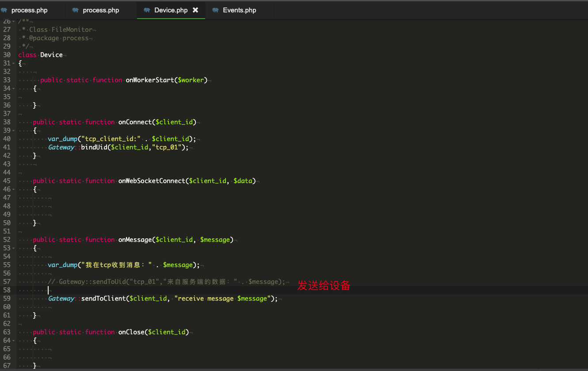Collapse the onClose body at line 64
The height and width of the screenshot is (371, 588).
14,341
